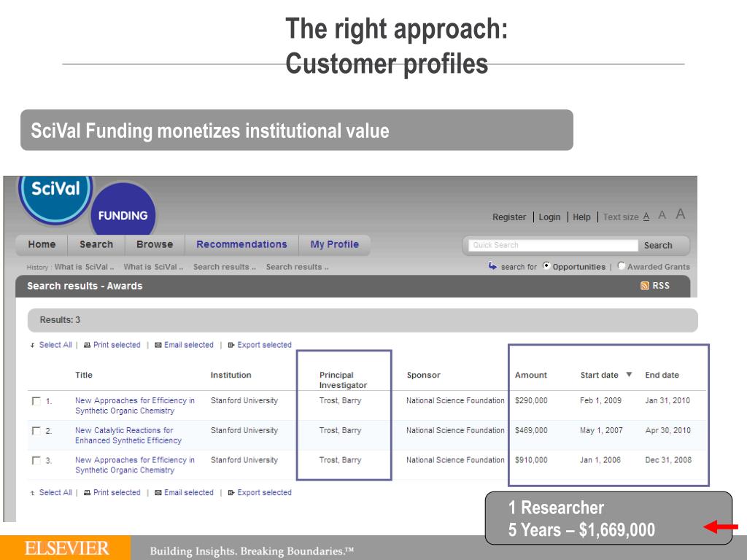Open first Search results history link
The image size is (747, 560).
click(225, 267)
